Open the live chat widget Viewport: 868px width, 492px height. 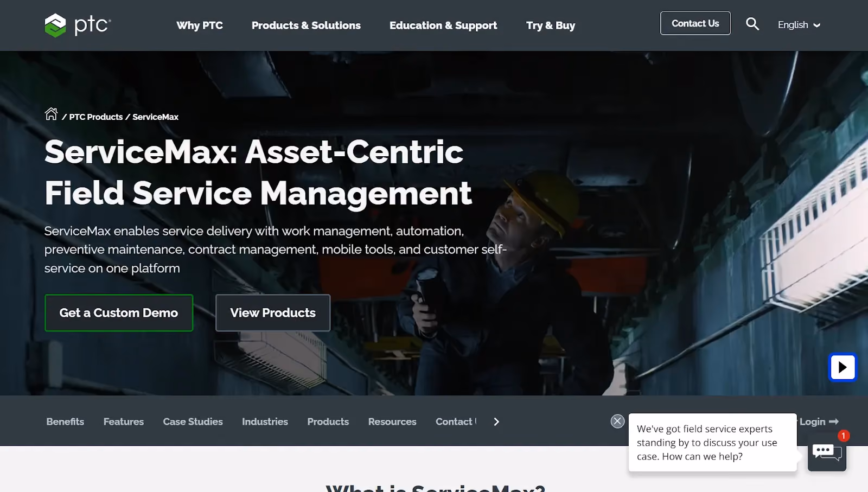pos(827,452)
